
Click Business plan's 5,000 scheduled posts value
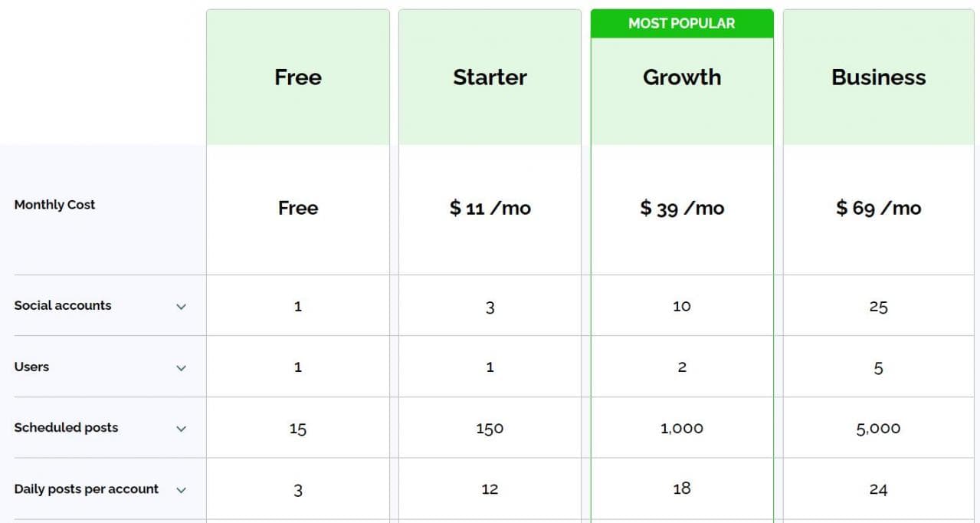tap(878, 429)
